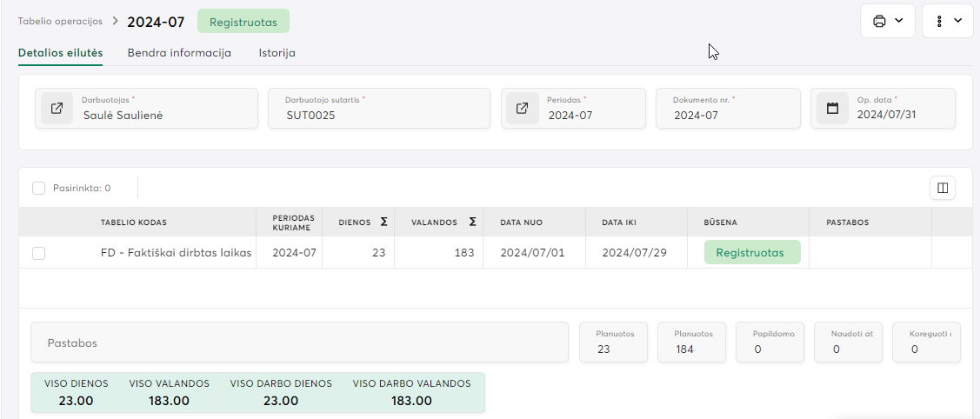Tick the Pasirinkta select-all checkbox
Screen dimensions: 980x419
pyautogui.click(x=38, y=188)
